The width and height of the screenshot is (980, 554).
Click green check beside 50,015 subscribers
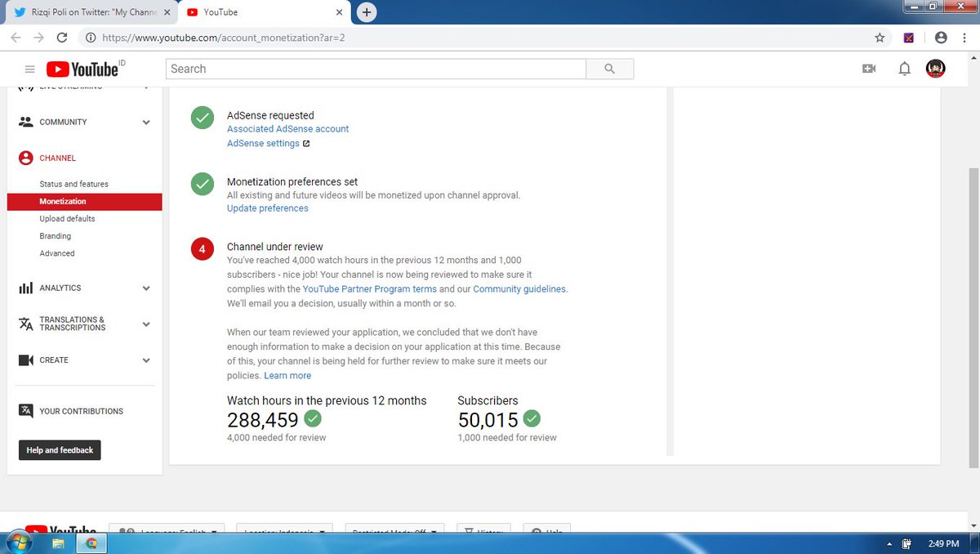coord(532,418)
